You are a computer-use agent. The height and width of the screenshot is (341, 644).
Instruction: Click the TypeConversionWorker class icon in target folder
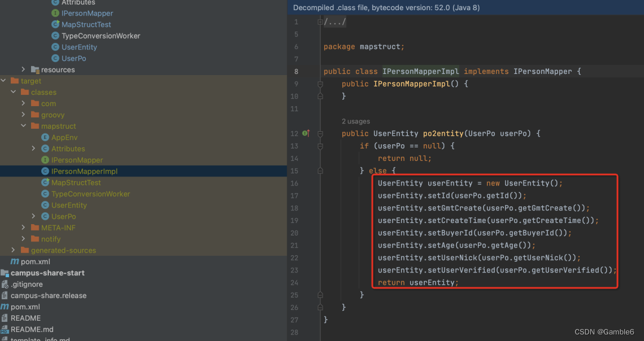click(45, 194)
